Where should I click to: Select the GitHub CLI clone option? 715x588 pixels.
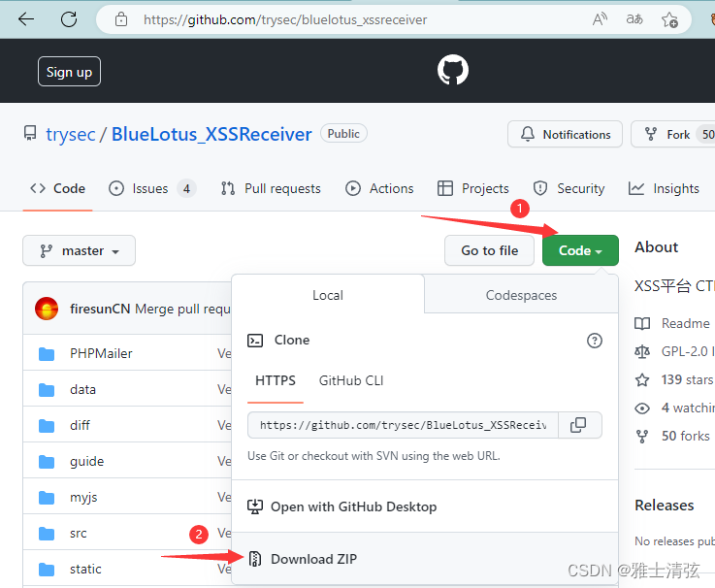[351, 380]
